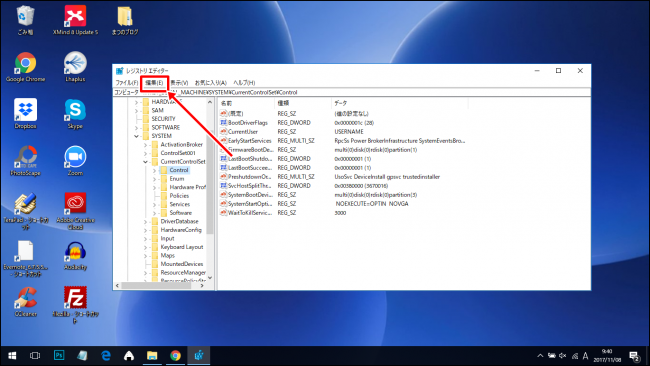
Task: Collapse the CurrentControlSet key arrow
Action: (x=145, y=162)
